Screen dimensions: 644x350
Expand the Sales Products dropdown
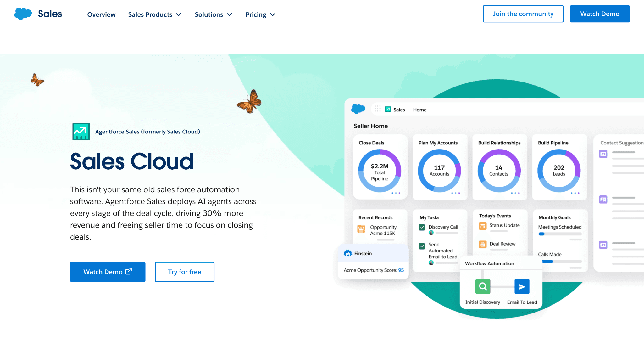point(155,14)
